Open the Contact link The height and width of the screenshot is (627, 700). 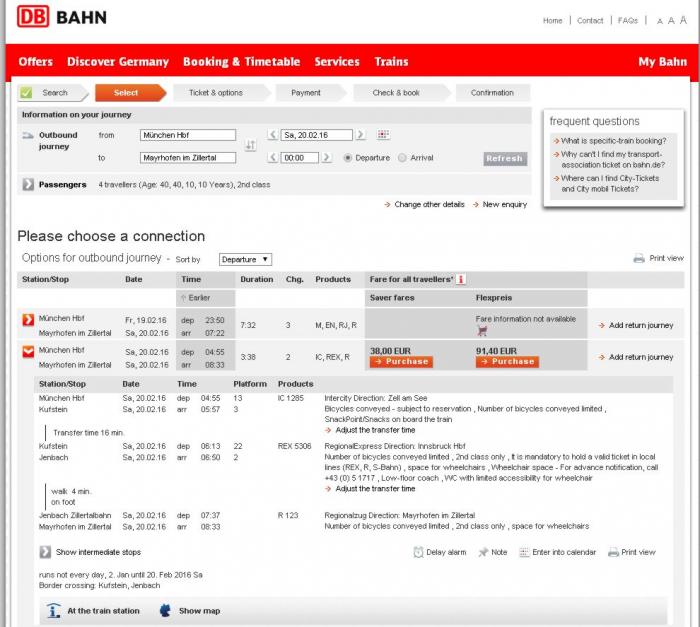point(590,21)
